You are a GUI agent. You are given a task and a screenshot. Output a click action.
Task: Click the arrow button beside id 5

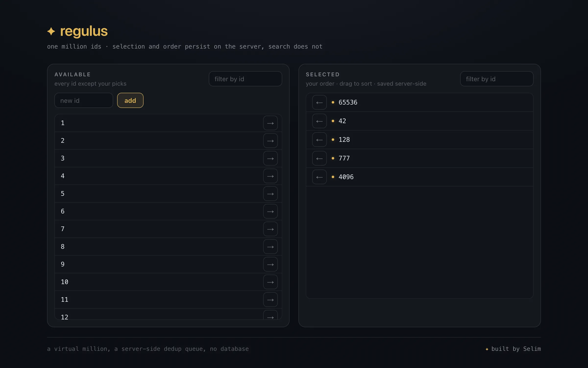tap(270, 194)
